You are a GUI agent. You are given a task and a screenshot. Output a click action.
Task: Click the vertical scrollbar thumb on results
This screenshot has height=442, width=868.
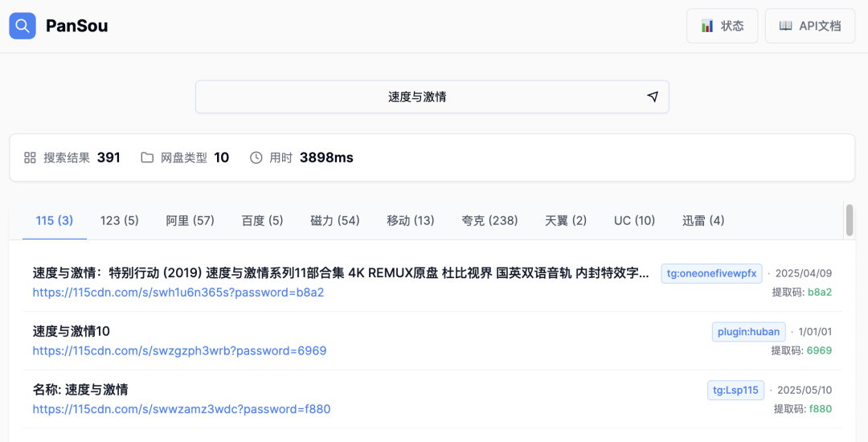pos(849,220)
